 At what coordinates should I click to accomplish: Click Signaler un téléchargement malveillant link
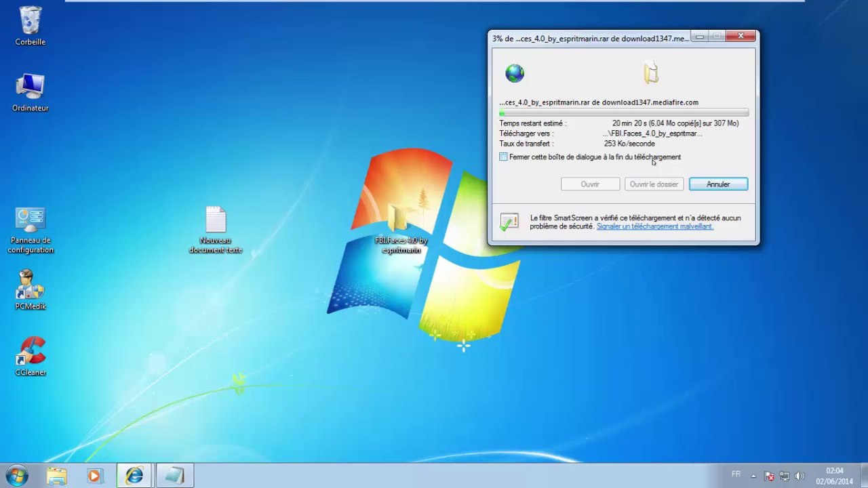(654, 226)
